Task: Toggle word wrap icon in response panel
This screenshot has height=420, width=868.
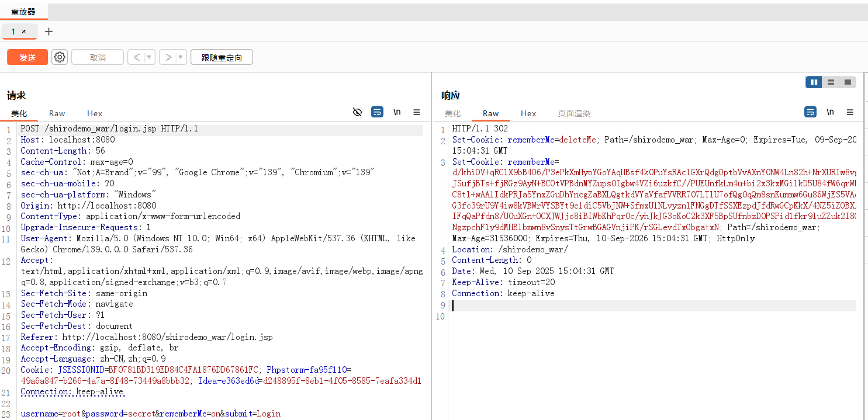Action: tap(810, 112)
